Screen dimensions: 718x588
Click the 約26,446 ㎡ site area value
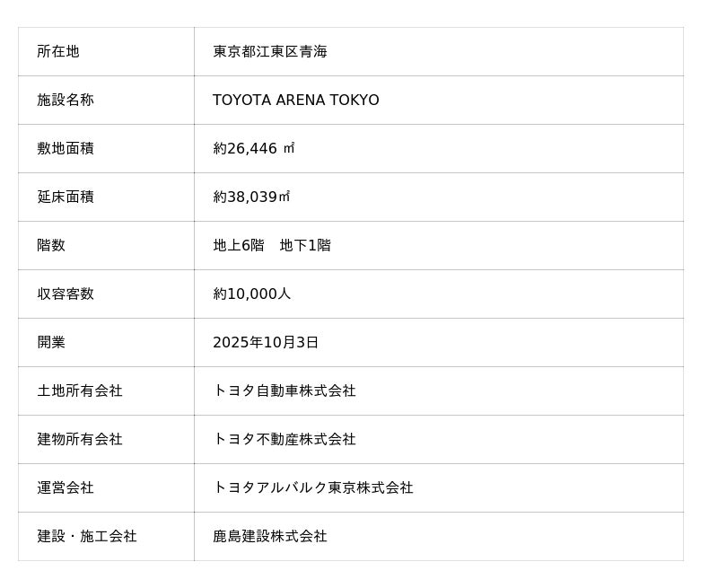254,149
